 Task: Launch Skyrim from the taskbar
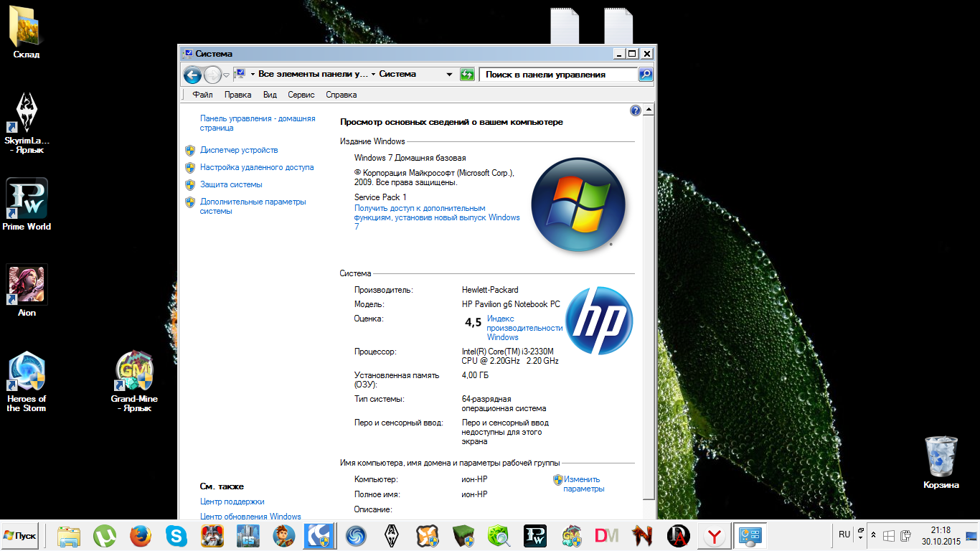tap(392, 535)
